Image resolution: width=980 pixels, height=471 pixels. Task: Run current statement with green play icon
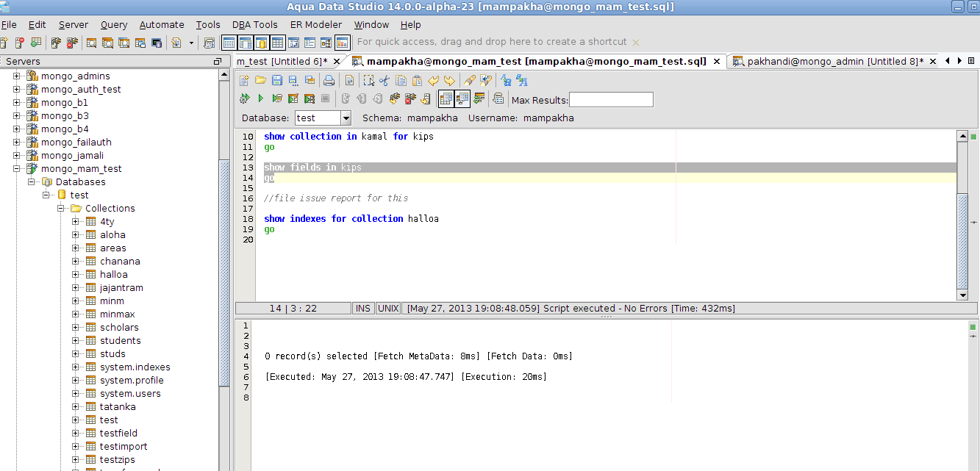tap(260, 98)
